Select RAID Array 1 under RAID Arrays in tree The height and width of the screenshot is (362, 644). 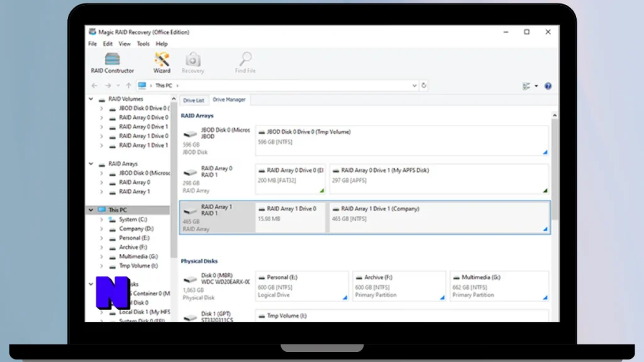(x=135, y=192)
